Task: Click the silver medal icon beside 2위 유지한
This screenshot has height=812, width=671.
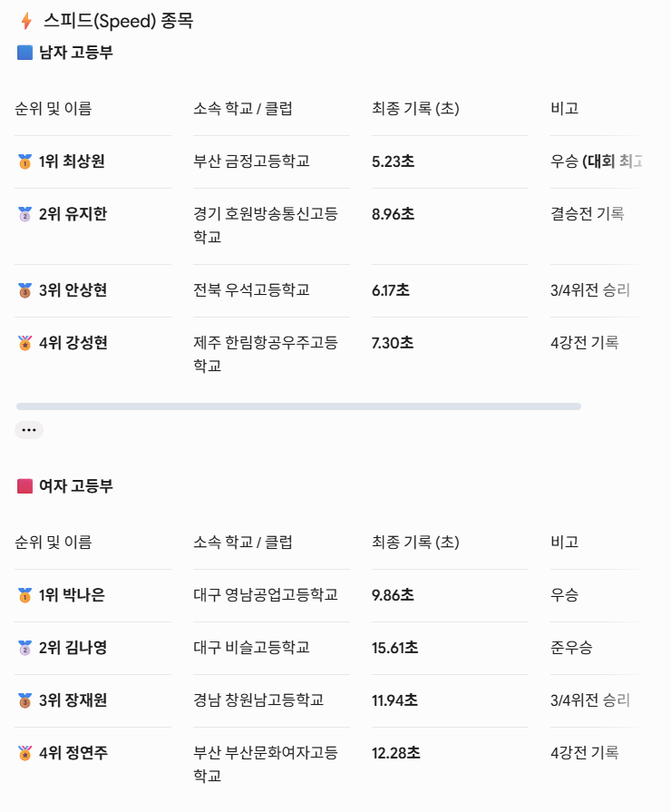Action: pos(24,214)
